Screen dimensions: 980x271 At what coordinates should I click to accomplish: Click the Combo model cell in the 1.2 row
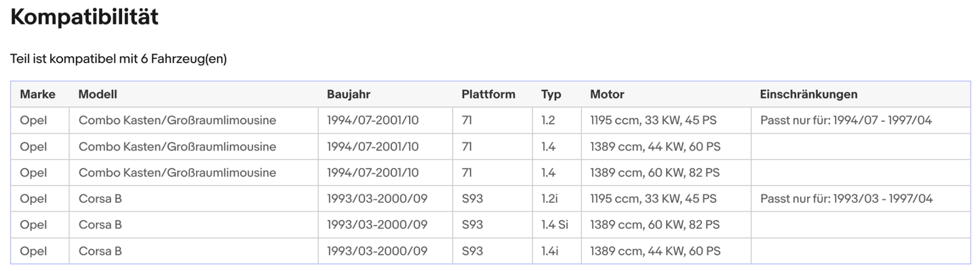177,121
